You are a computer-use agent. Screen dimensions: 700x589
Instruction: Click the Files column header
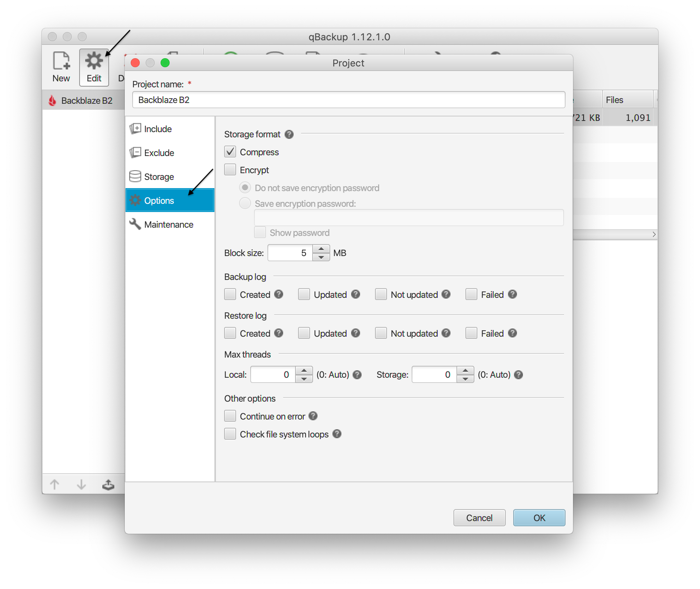(628, 100)
